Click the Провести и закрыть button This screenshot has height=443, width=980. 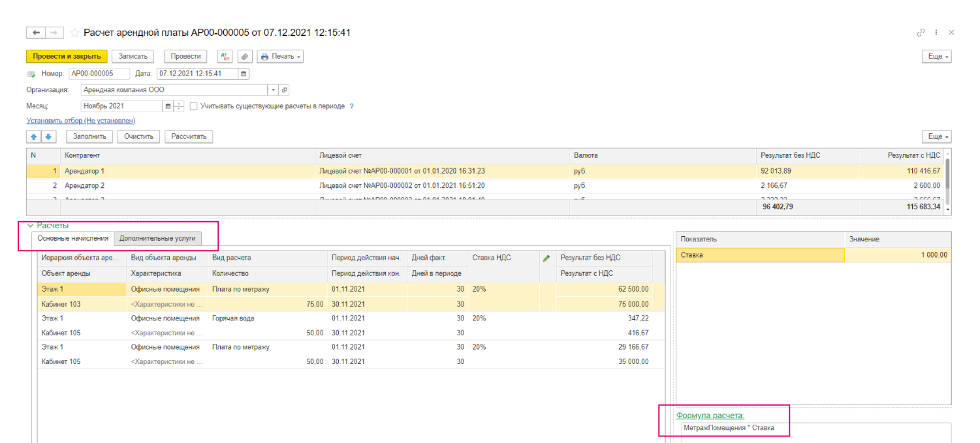click(67, 57)
